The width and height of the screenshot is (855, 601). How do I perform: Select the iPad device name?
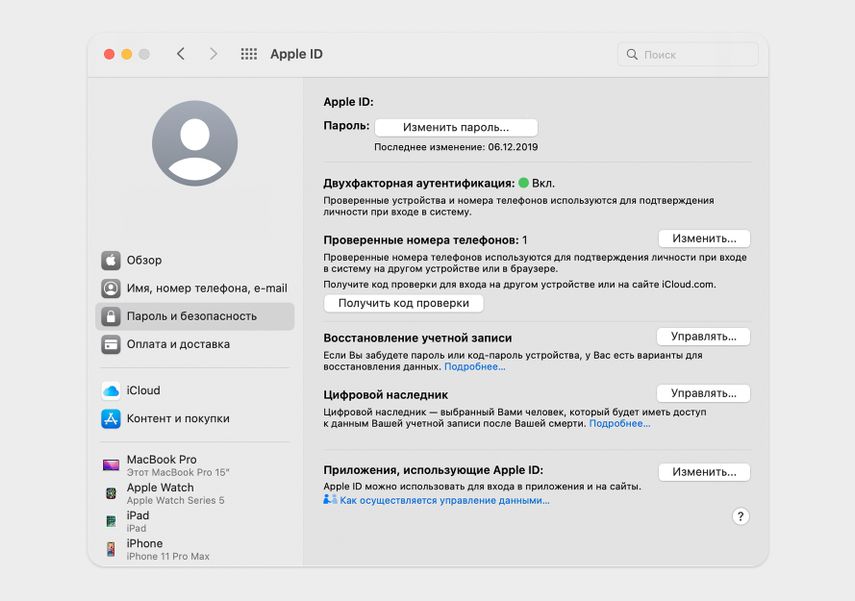pyautogui.click(x=138, y=515)
